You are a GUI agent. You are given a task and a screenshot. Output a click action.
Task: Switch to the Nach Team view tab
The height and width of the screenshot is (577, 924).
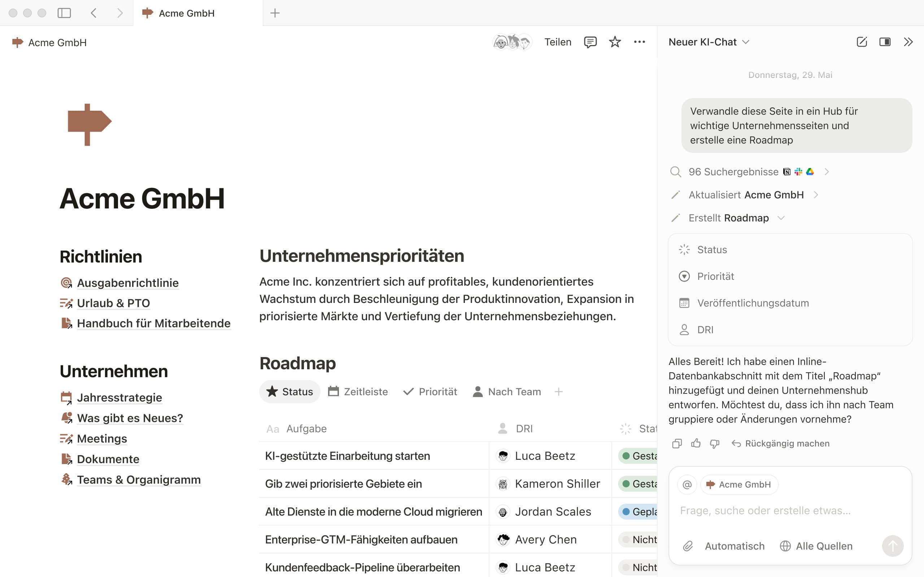[x=507, y=392]
